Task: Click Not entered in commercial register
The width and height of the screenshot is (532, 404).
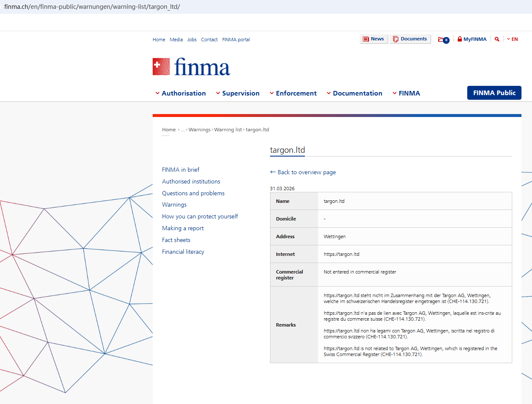Action: tap(360, 272)
